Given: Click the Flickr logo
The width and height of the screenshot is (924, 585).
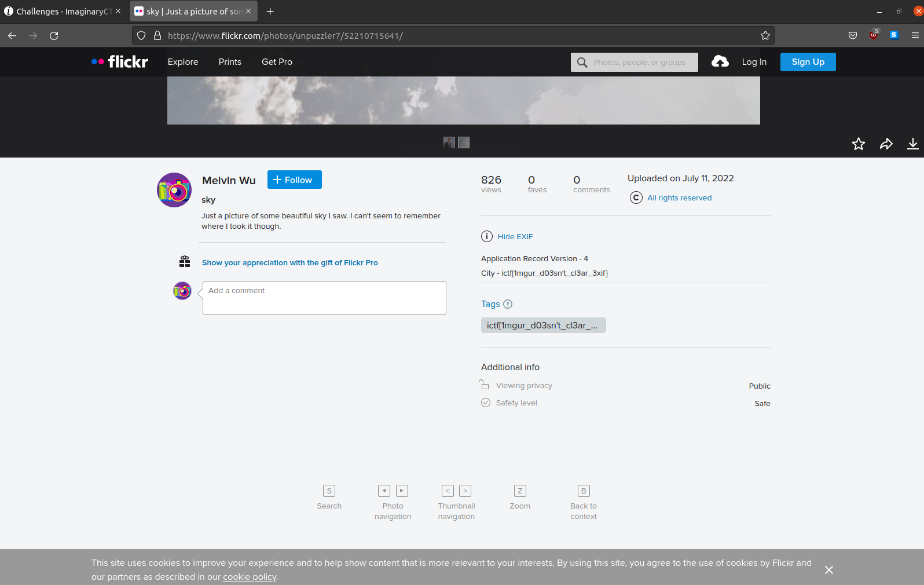Looking at the screenshot, I should [x=120, y=61].
